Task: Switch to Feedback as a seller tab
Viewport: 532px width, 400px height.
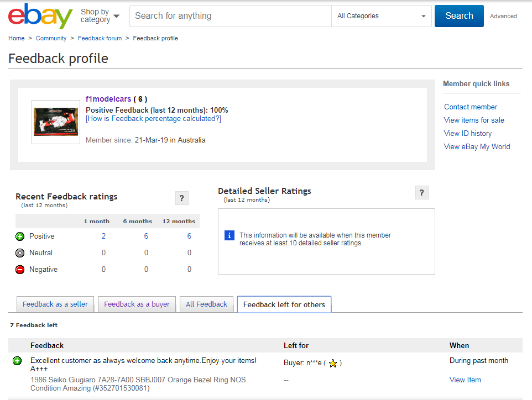Action: point(55,304)
